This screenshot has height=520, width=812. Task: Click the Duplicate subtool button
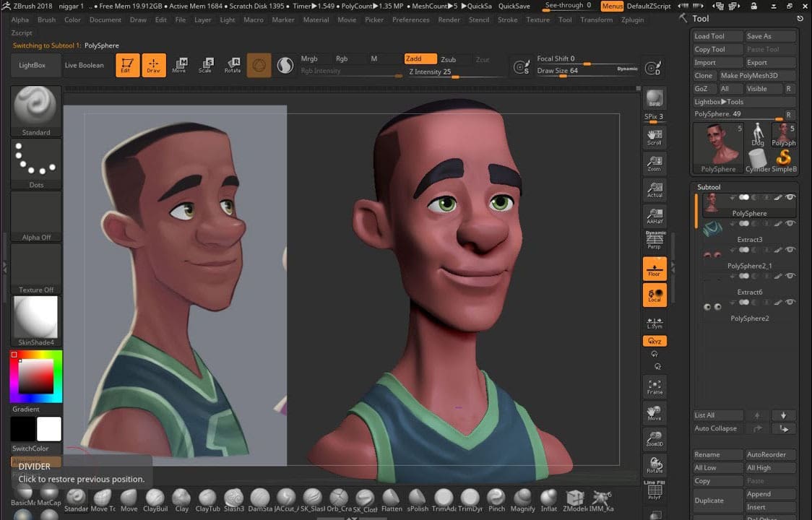pos(718,500)
